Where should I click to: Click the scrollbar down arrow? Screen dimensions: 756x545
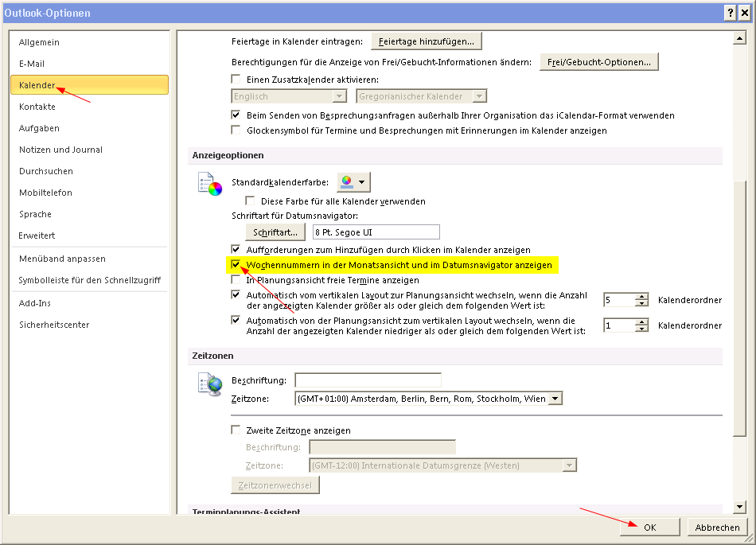click(739, 507)
